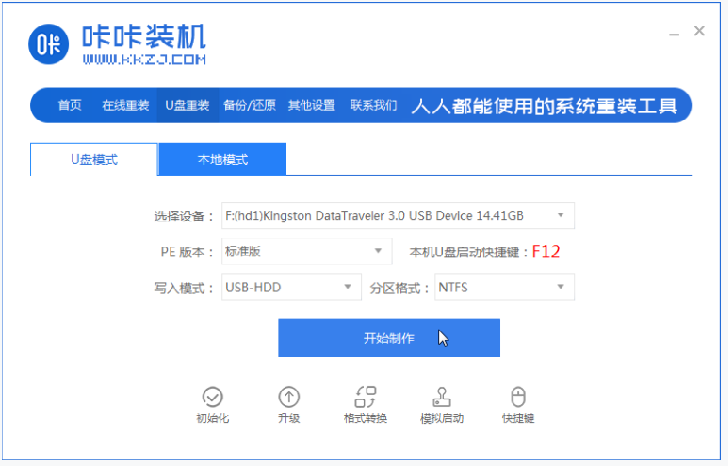Open 其他设置 in the navigation bar
This screenshot has width=728, height=466.
[x=311, y=105]
